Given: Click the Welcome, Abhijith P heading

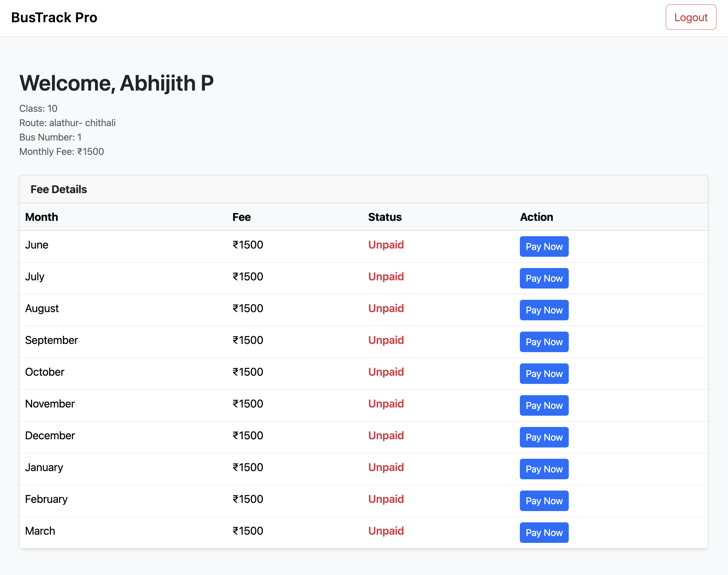Looking at the screenshot, I should pos(117,83).
